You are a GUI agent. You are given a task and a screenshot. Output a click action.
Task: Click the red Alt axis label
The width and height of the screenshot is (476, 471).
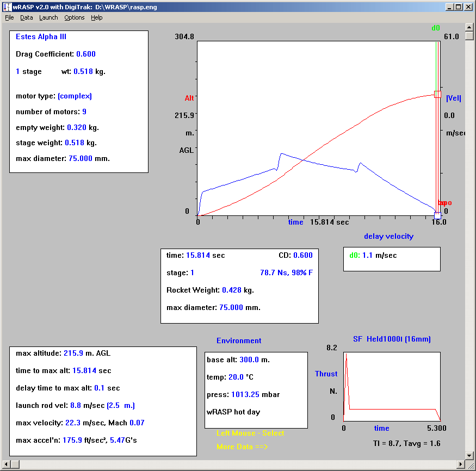click(189, 98)
